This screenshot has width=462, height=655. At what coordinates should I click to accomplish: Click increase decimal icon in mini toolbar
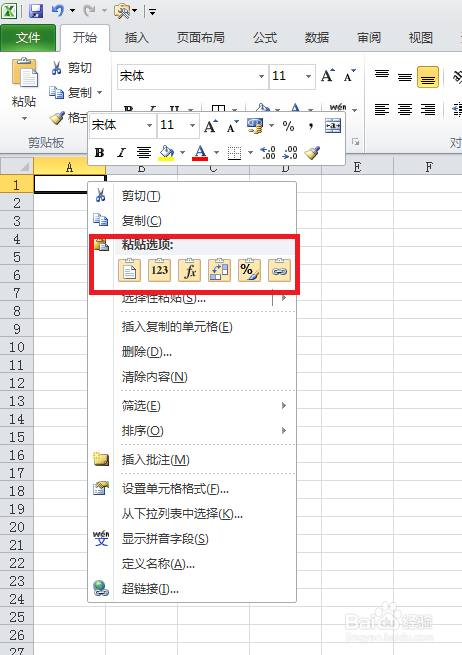tap(267, 153)
